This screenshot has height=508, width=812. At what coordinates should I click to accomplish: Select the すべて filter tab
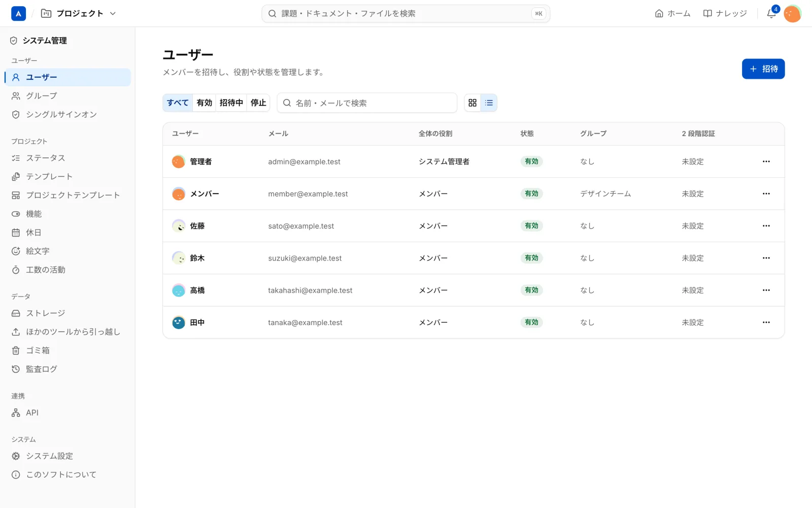coord(178,103)
